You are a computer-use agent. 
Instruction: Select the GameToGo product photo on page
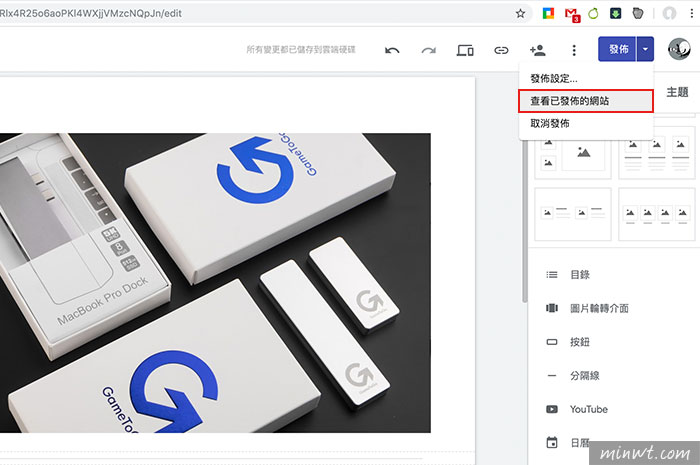click(x=215, y=283)
